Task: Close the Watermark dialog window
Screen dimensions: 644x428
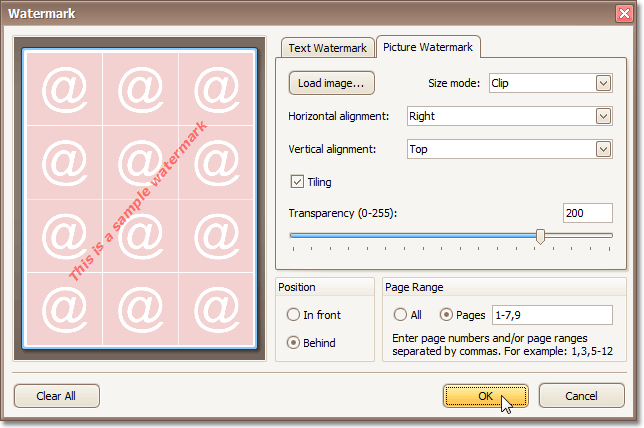Action: point(624,14)
